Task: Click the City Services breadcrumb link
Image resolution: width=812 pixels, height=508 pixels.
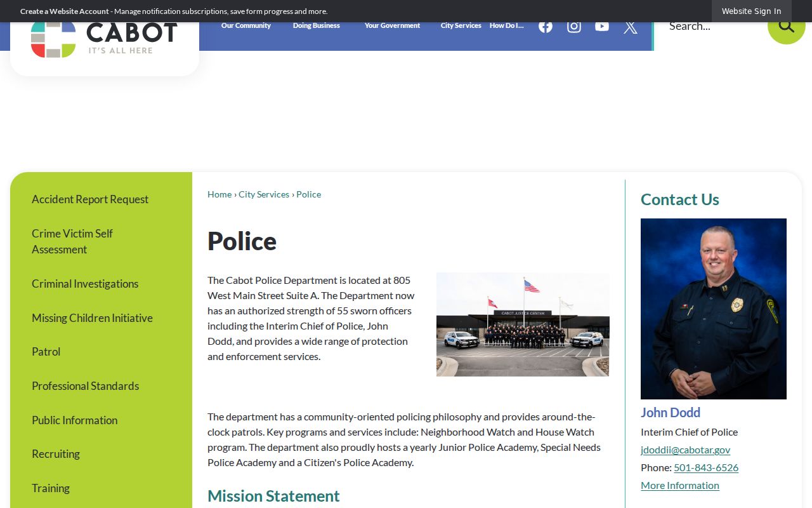Action: pyautogui.click(x=264, y=194)
